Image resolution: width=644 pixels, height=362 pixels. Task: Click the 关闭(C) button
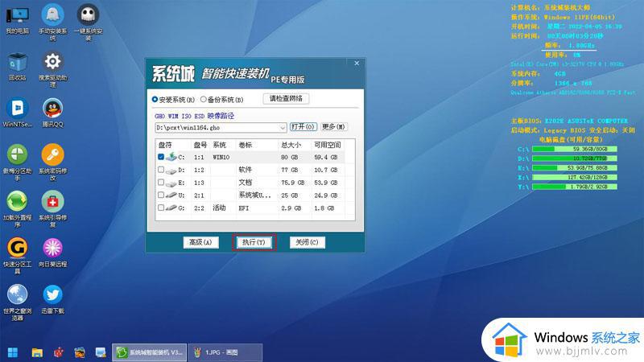(308, 242)
